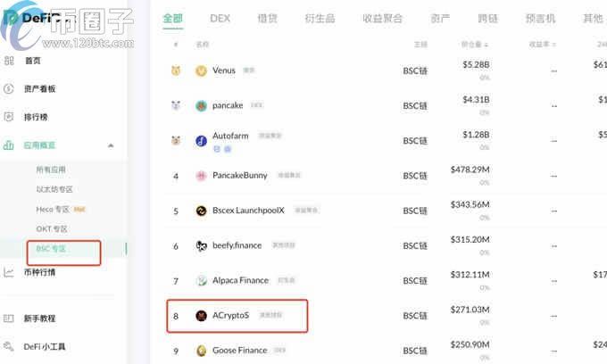Open the 新手教程 sidebar entry
Screen dimensions: 607x364
pos(39,318)
